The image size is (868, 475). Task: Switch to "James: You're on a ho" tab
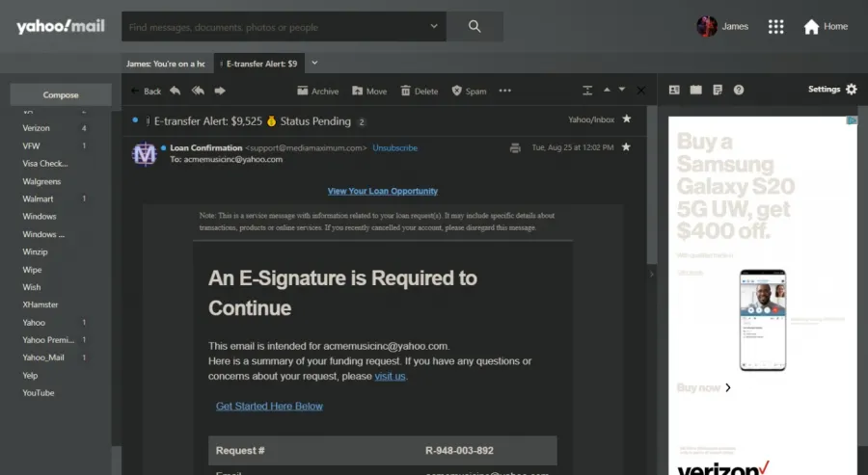pos(167,64)
